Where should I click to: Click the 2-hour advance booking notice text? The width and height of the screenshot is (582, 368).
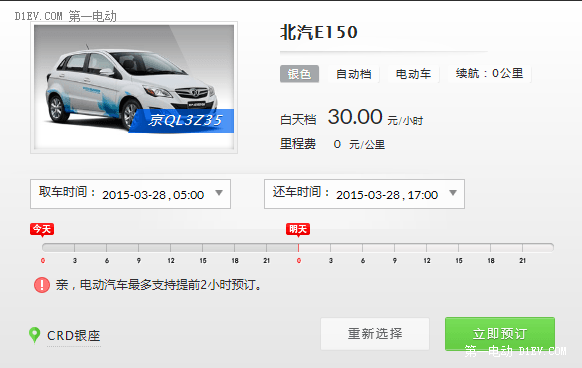pos(159,285)
